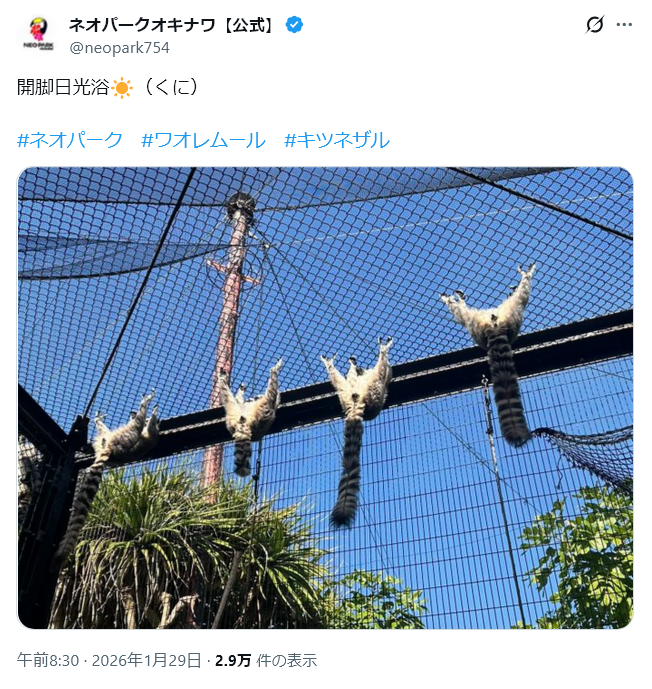Open display name ネオパークオキナワ【公式】

click(172, 25)
